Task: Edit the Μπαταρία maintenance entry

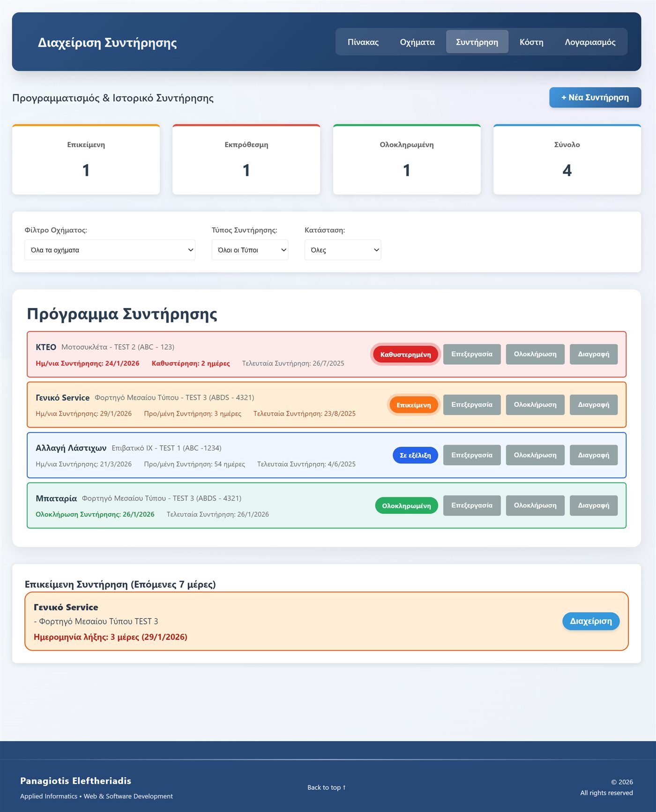Action: [x=472, y=505]
